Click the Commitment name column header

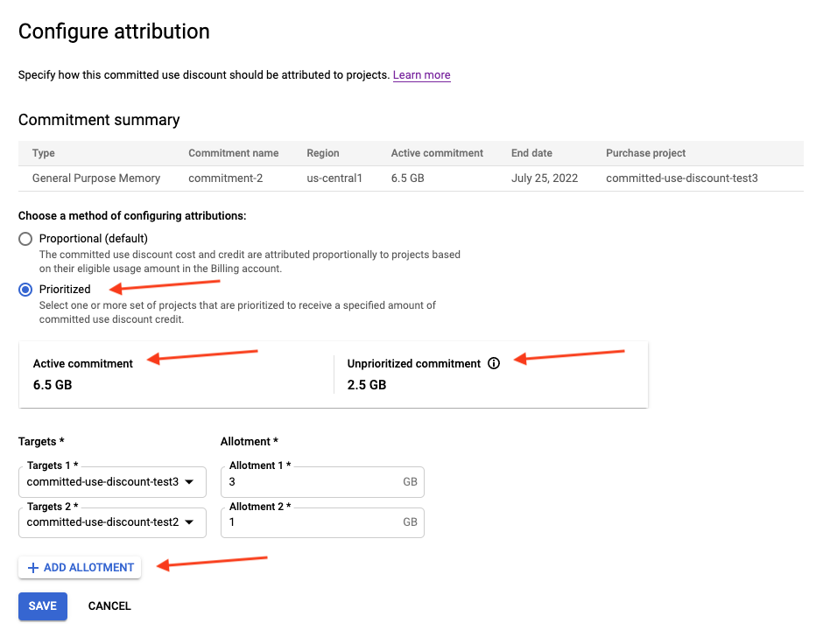pyautogui.click(x=233, y=153)
